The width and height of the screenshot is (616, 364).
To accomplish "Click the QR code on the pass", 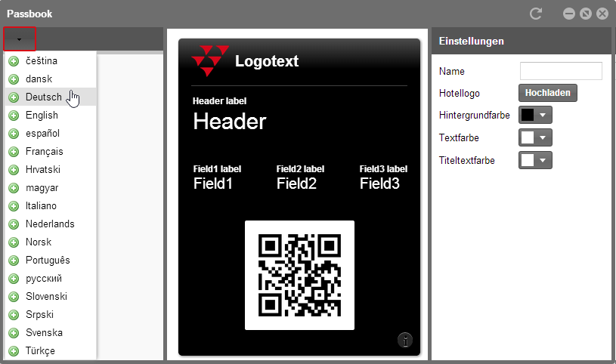I will [299, 275].
